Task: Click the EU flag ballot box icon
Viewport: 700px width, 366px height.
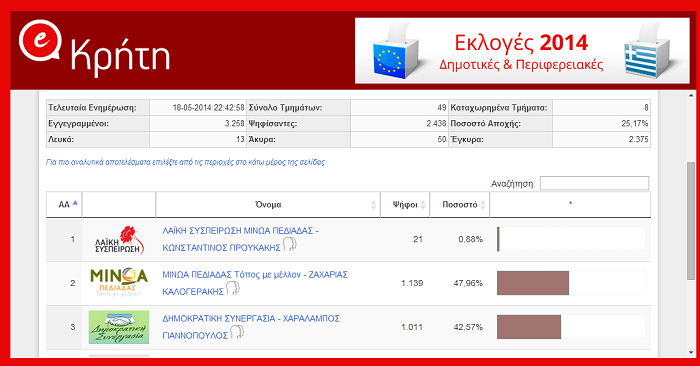Action: click(x=396, y=51)
